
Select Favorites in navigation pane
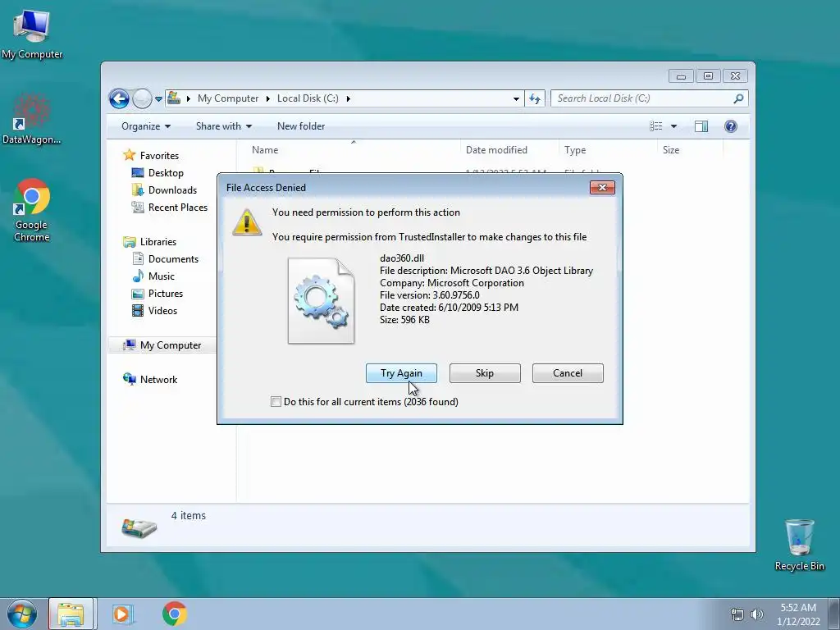(x=159, y=155)
